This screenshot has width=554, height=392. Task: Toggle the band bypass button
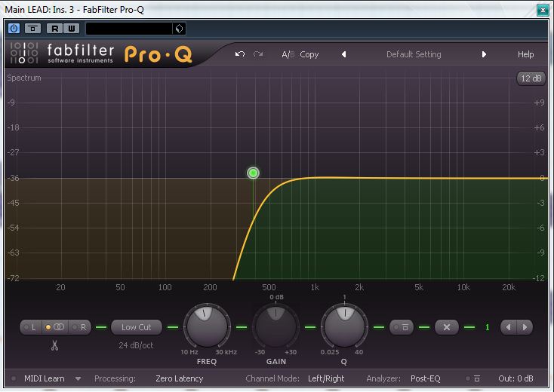pyautogui.click(x=402, y=327)
